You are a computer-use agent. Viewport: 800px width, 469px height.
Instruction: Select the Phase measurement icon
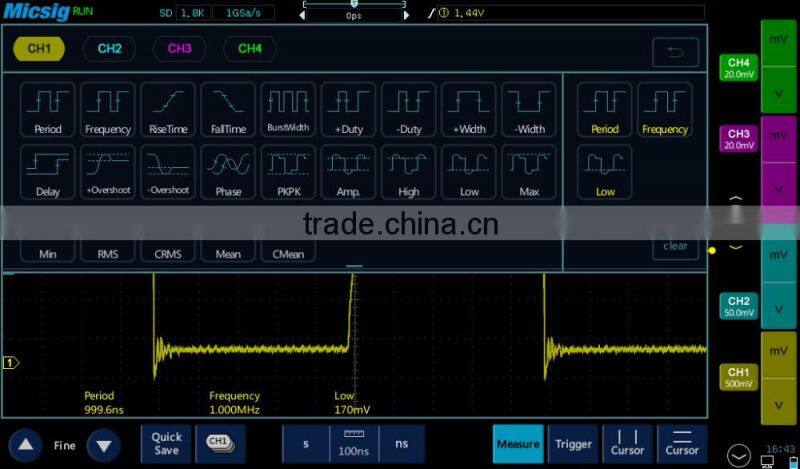point(228,172)
